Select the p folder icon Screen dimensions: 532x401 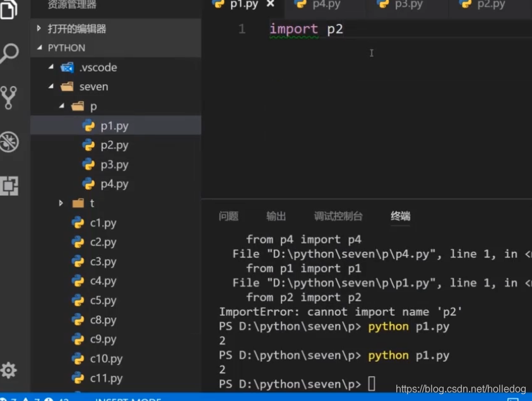click(78, 106)
